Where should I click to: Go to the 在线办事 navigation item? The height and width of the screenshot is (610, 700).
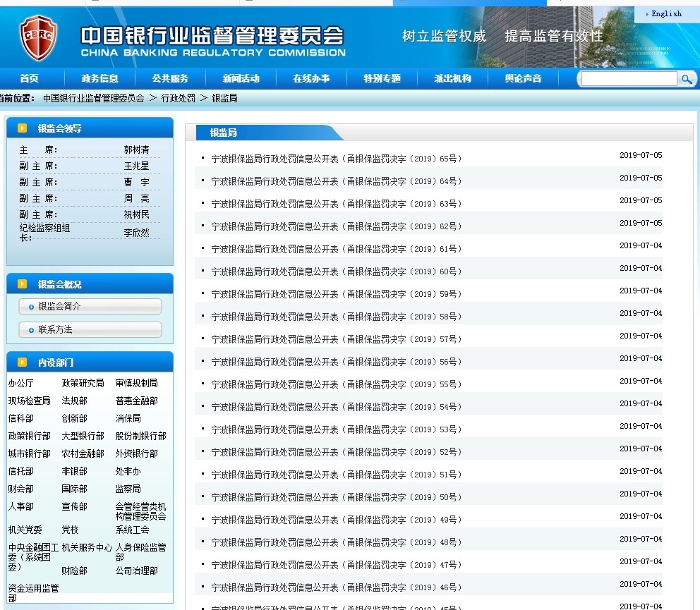coord(311,79)
